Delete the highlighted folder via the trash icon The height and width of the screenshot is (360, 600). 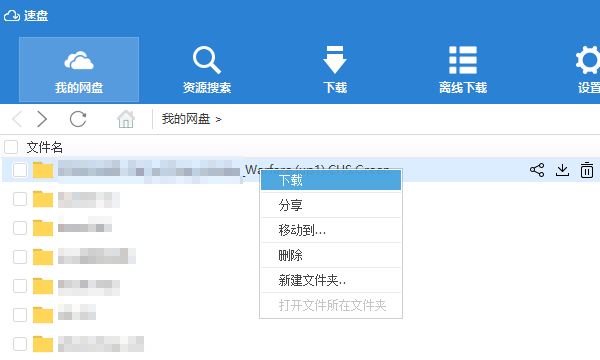587,170
